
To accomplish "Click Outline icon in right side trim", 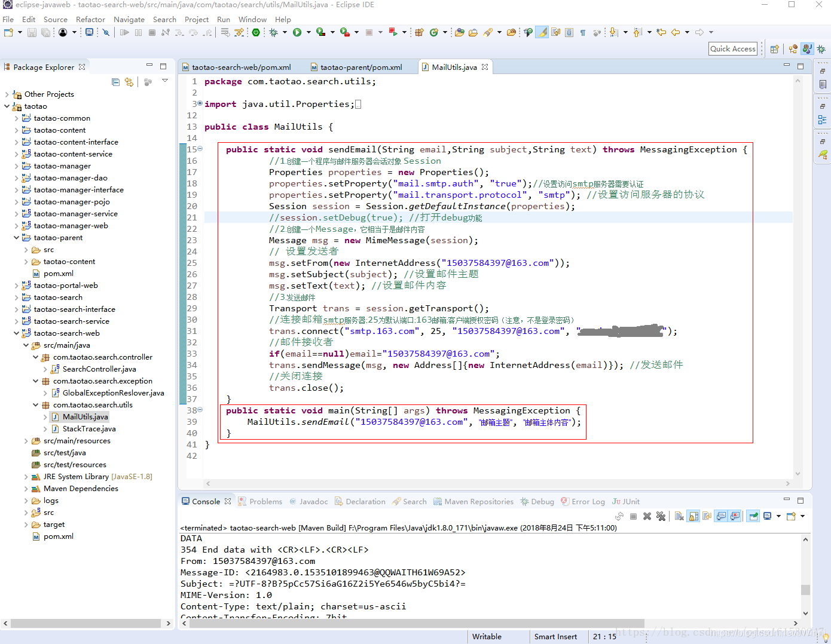I will tap(823, 119).
